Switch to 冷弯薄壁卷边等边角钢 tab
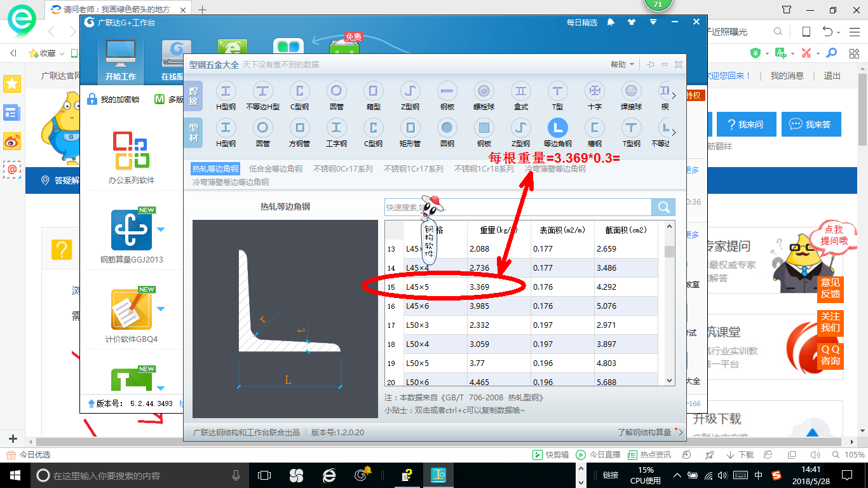868x488 pixels. [x=231, y=182]
